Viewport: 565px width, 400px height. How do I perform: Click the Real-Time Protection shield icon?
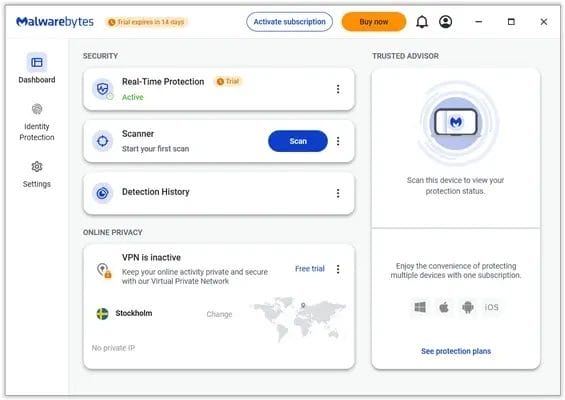tap(103, 89)
